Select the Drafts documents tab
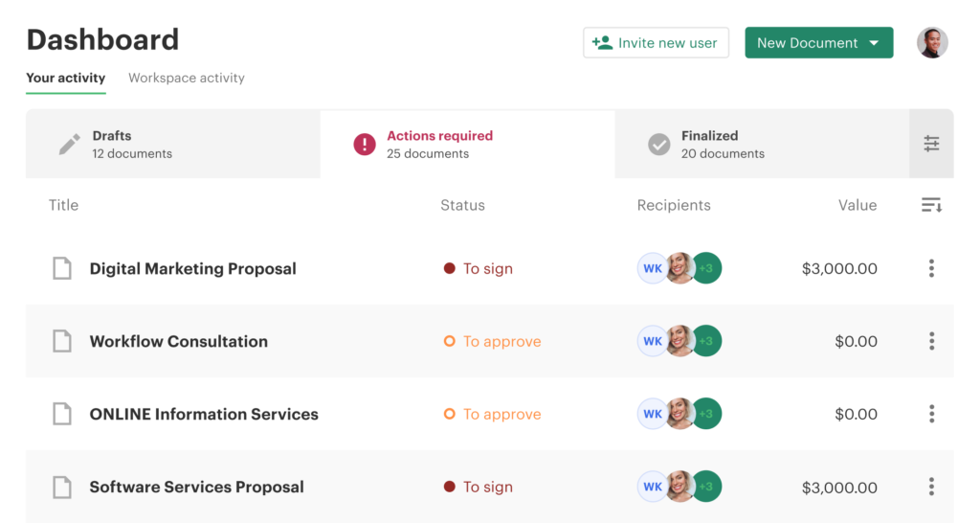Image resolution: width=980 pixels, height=523 pixels. 172,145
